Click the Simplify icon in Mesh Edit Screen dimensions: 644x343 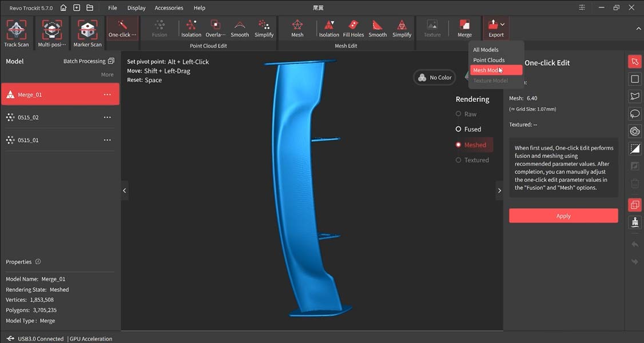401,28
